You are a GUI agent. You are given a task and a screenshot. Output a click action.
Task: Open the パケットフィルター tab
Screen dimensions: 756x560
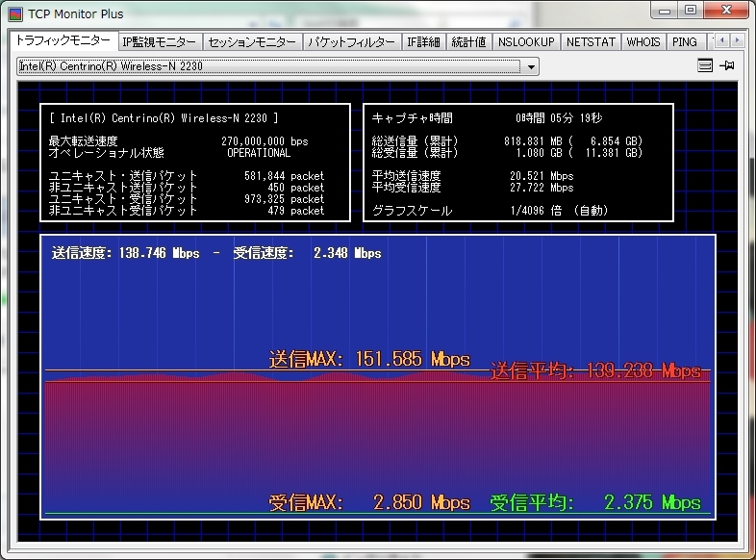pos(351,42)
